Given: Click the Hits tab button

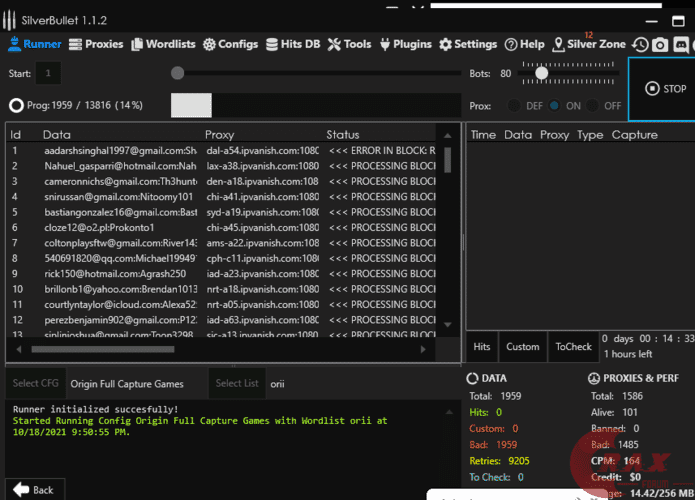Looking at the screenshot, I should tap(482, 347).
